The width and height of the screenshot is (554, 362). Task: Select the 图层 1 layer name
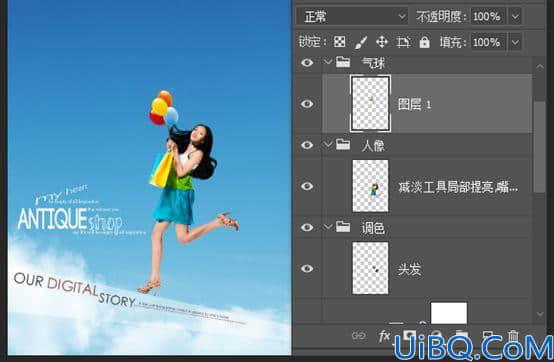coord(414,104)
